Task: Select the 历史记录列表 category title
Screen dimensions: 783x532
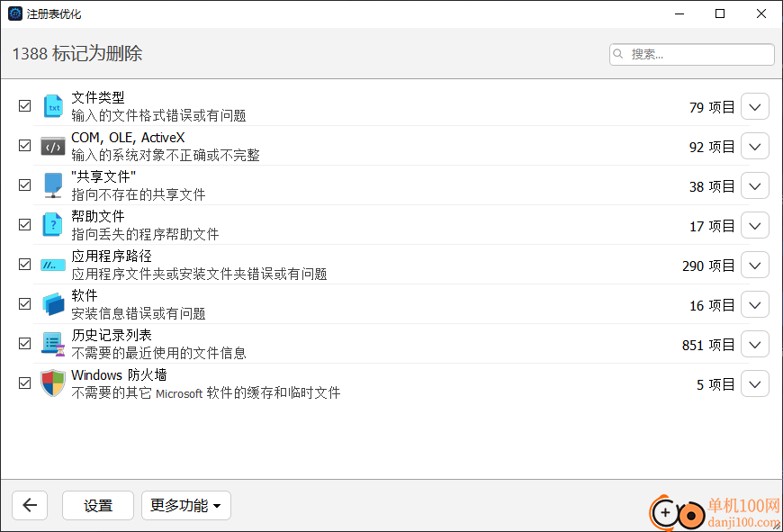Action: coord(112,335)
